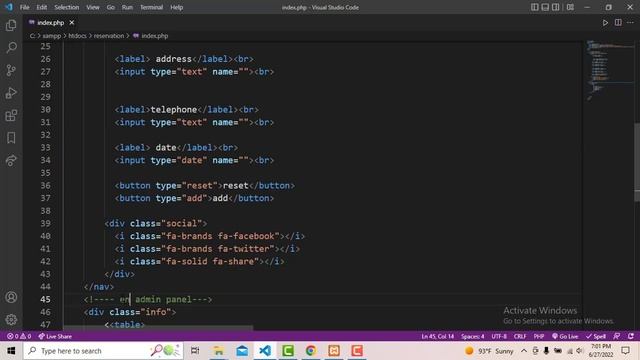Click the 'admin panel' comment text
Screen dimensions: 640x360
(163, 299)
